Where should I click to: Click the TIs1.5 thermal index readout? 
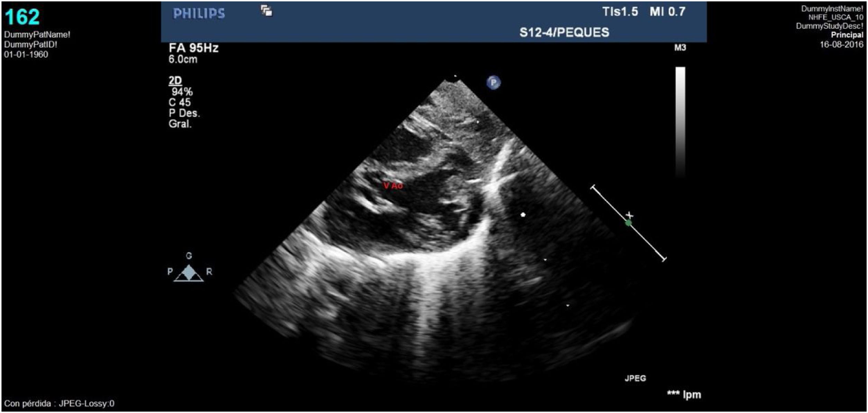pyautogui.click(x=620, y=11)
